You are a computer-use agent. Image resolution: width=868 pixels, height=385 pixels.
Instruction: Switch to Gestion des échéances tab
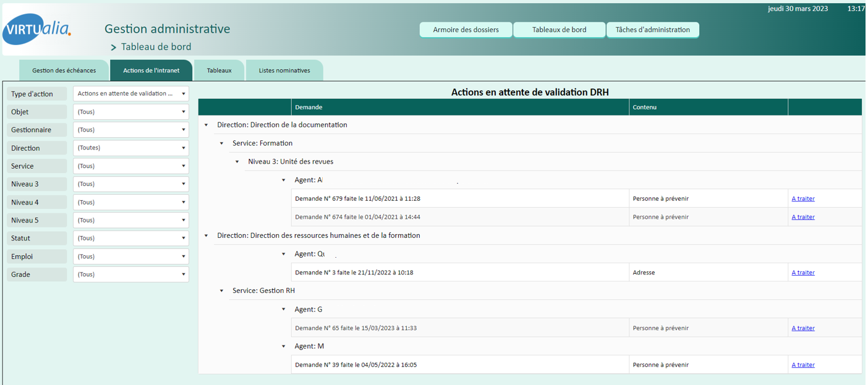64,70
